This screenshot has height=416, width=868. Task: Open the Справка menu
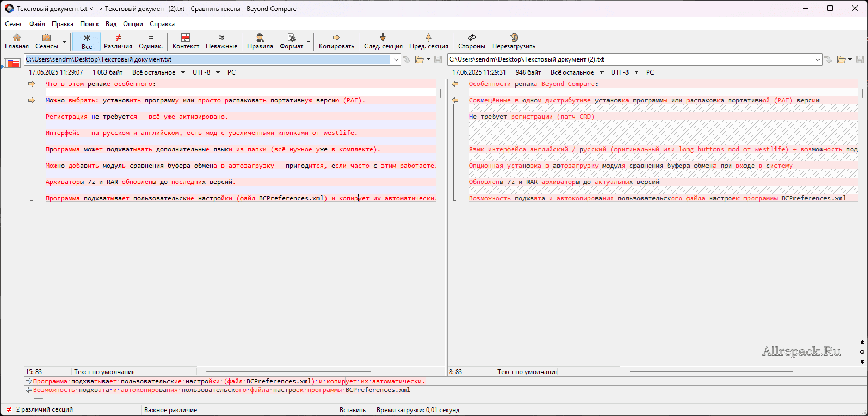pyautogui.click(x=162, y=24)
